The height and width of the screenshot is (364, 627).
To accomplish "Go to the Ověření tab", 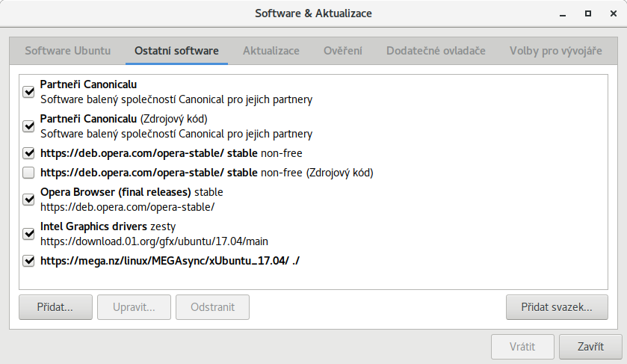I will click(x=343, y=51).
